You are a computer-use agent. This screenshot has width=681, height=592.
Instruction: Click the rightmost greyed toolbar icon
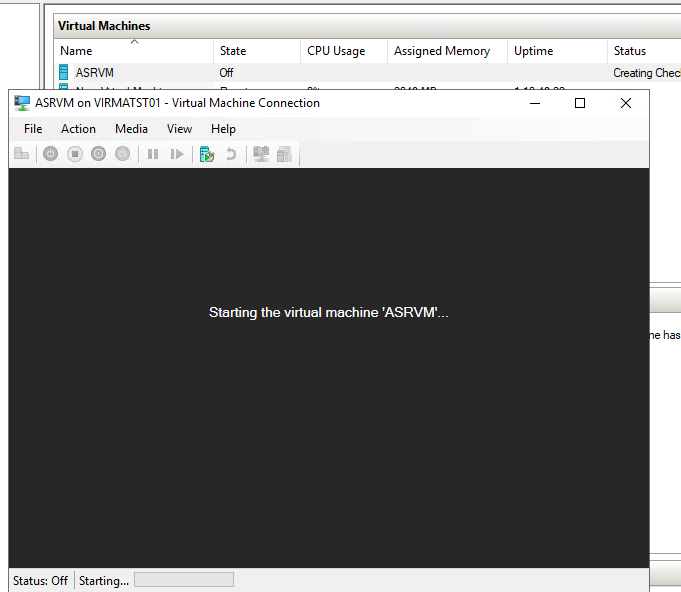coord(284,154)
